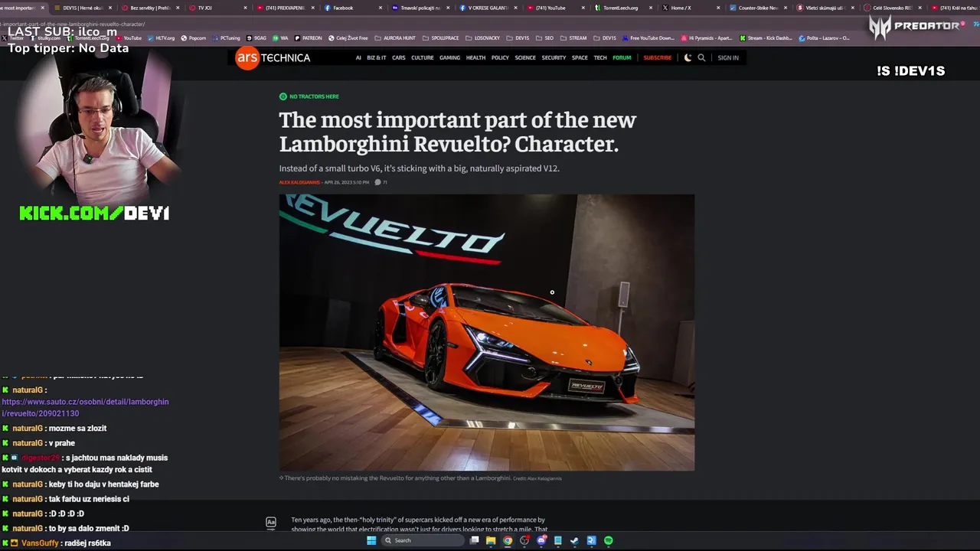
Task: Click the text size 'Aa' icon
Action: pyautogui.click(x=271, y=523)
